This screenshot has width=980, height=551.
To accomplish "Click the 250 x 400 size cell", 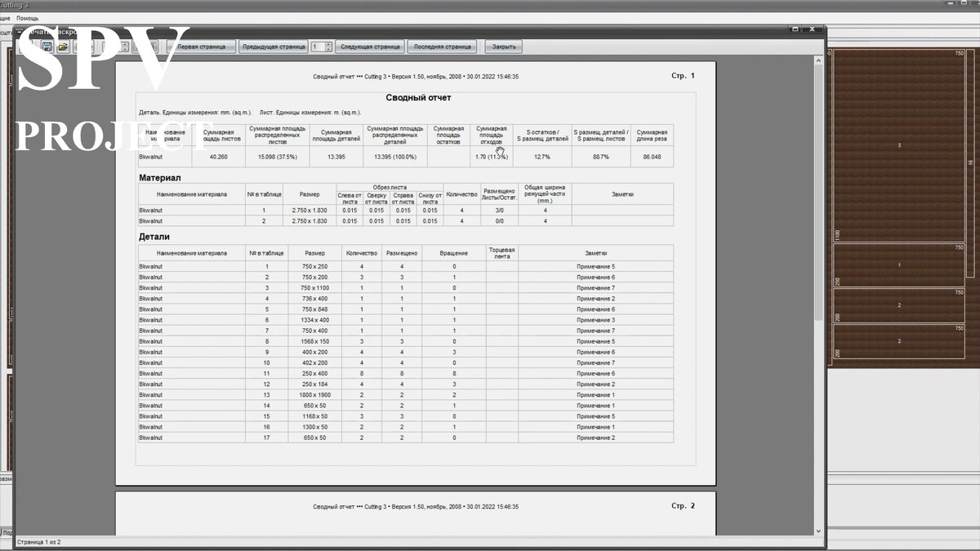I will coord(314,373).
